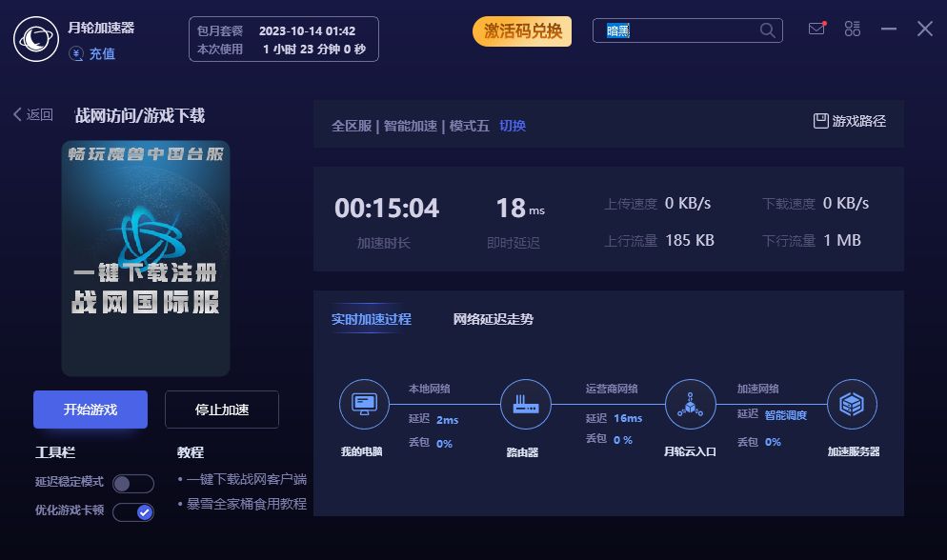Switch to the 网络延迟走势 tab
This screenshot has height=560, width=947.
pyautogui.click(x=494, y=320)
